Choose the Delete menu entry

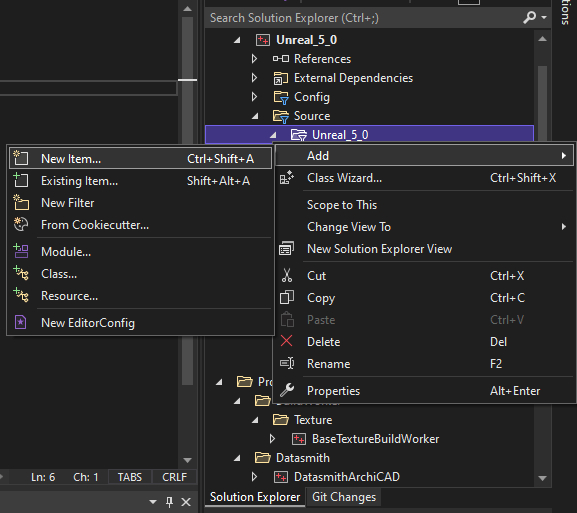(425, 342)
